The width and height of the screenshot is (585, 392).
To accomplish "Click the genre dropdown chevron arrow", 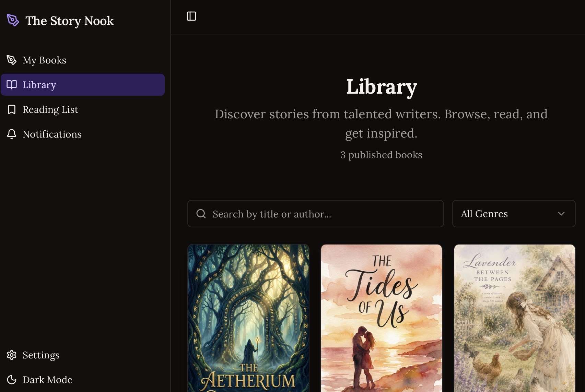I will coord(561,214).
